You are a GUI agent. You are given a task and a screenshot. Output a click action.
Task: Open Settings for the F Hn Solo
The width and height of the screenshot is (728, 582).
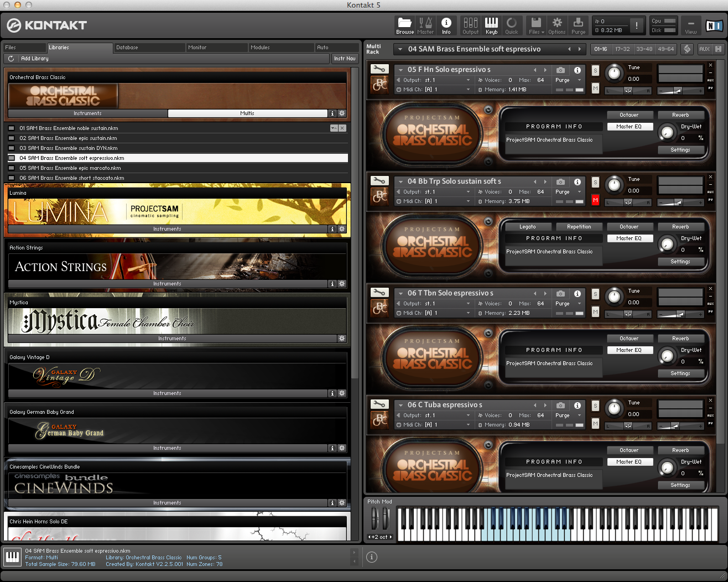tap(680, 149)
